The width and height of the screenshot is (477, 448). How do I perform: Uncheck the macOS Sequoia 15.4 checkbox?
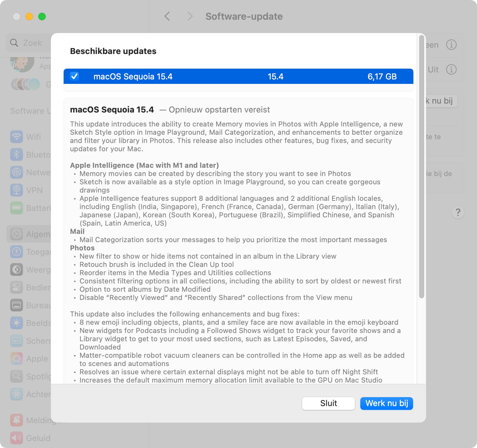[x=74, y=76]
